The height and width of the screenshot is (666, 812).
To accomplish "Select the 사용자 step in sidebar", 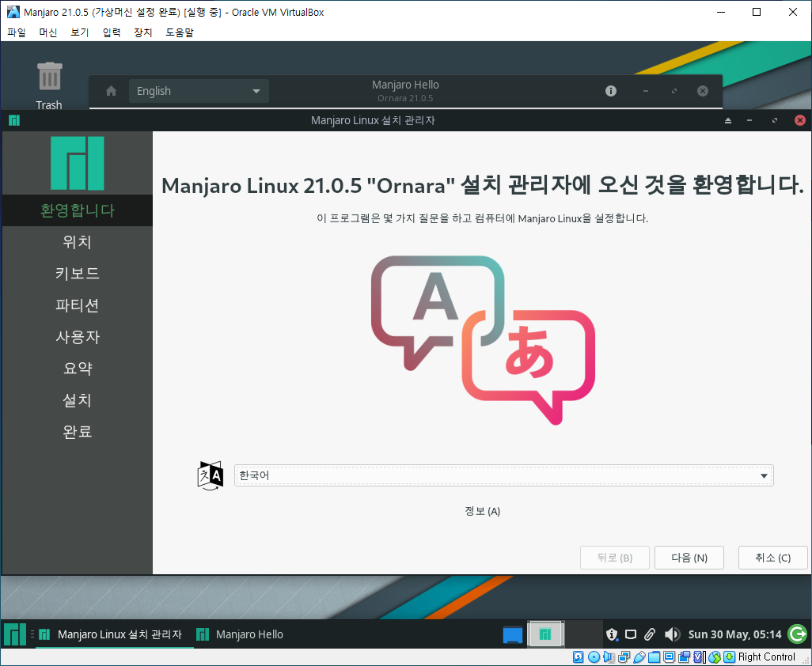I will pyautogui.click(x=77, y=337).
